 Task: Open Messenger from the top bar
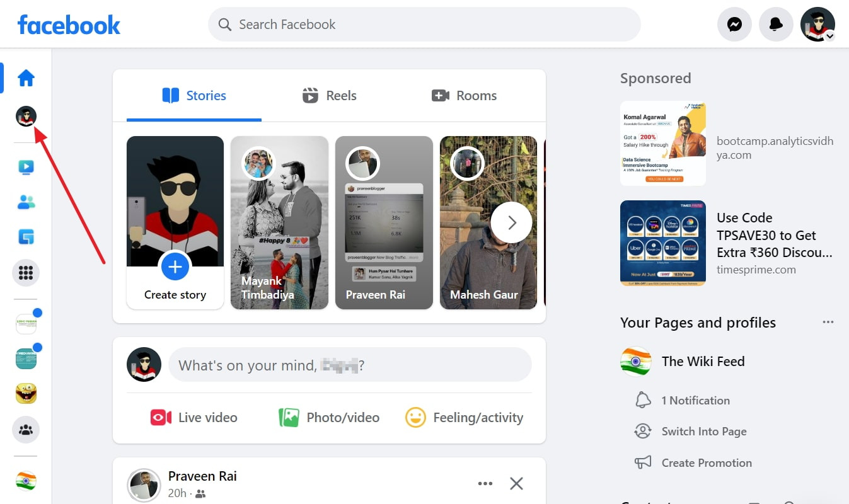click(734, 23)
